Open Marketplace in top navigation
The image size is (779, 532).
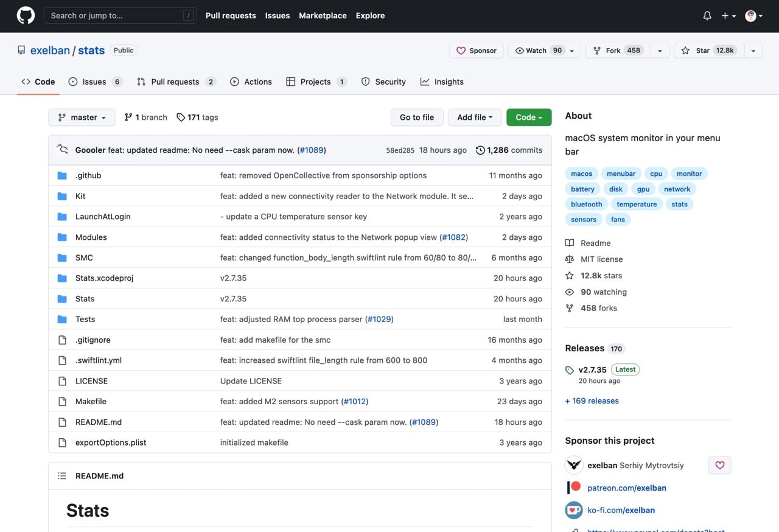[323, 16]
